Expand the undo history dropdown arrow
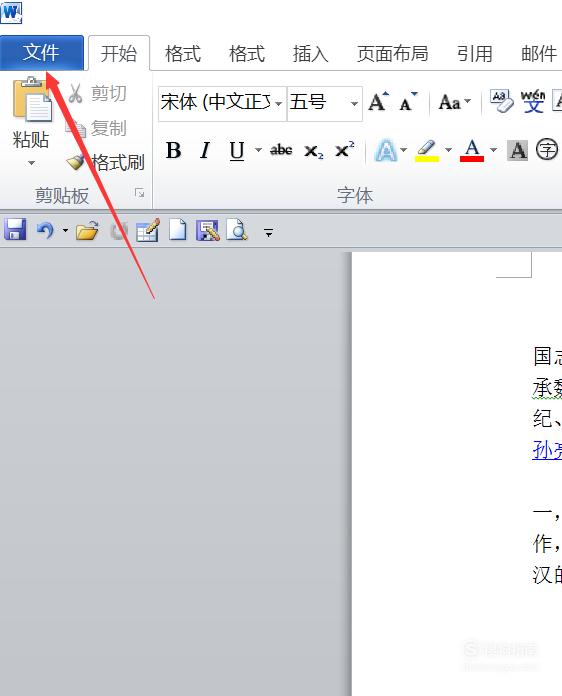This screenshot has height=696, width=562. (x=65, y=230)
